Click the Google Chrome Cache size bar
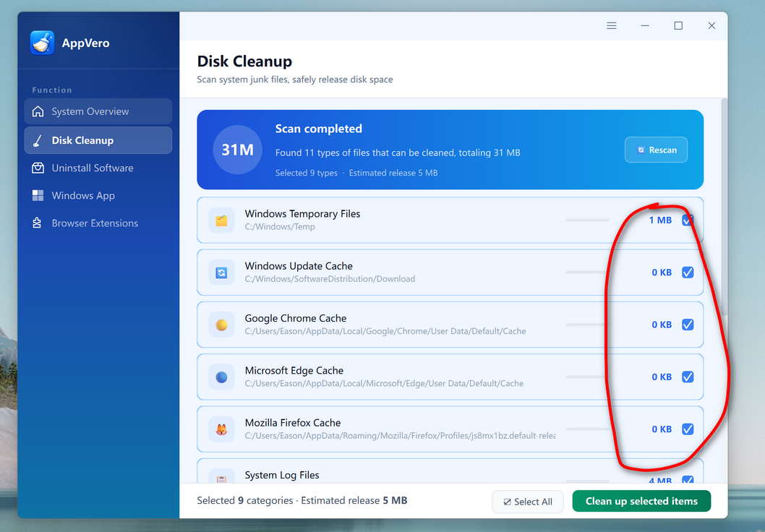Screen dimensions: 765x532 point(587,325)
